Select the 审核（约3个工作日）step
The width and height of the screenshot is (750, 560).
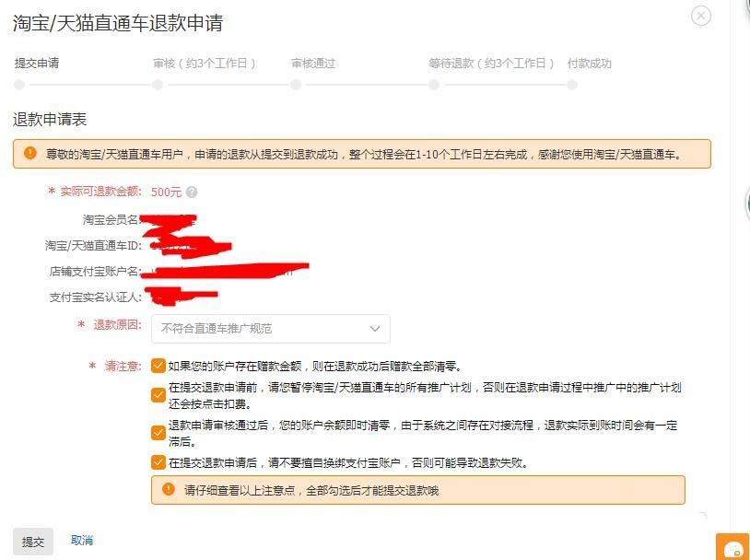pyautogui.click(x=205, y=64)
